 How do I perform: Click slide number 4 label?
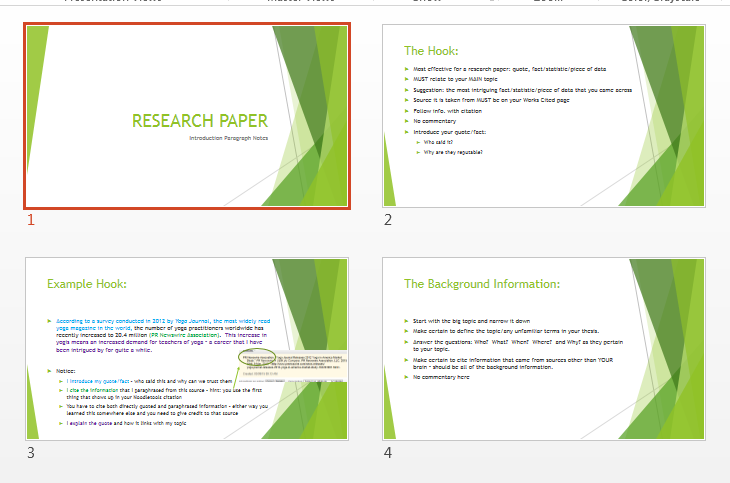(388, 453)
